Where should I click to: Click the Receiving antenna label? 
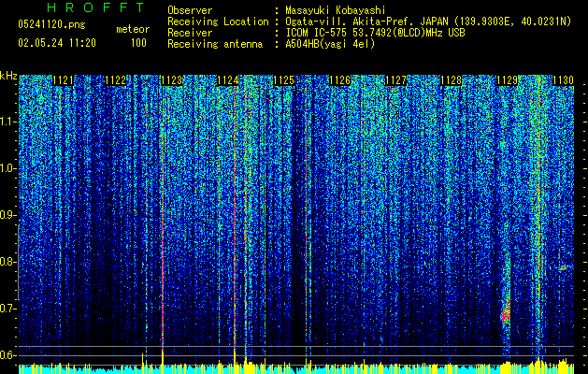point(215,44)
